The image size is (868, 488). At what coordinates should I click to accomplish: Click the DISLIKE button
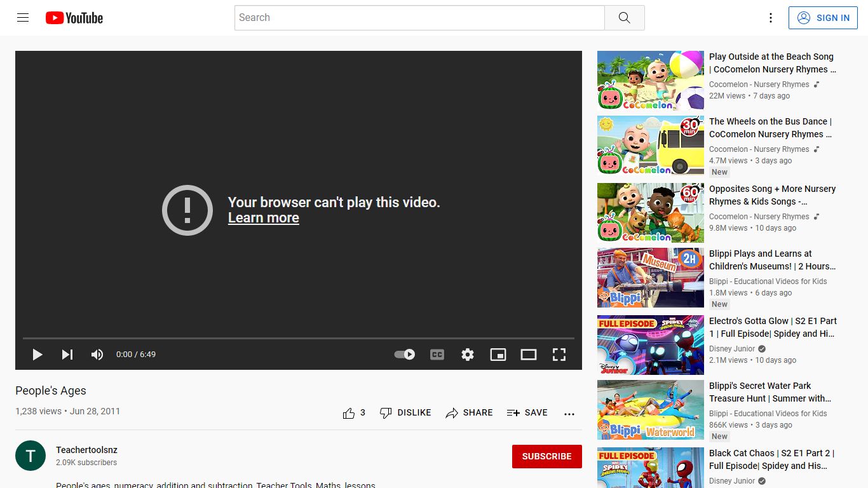pos(405,413)
